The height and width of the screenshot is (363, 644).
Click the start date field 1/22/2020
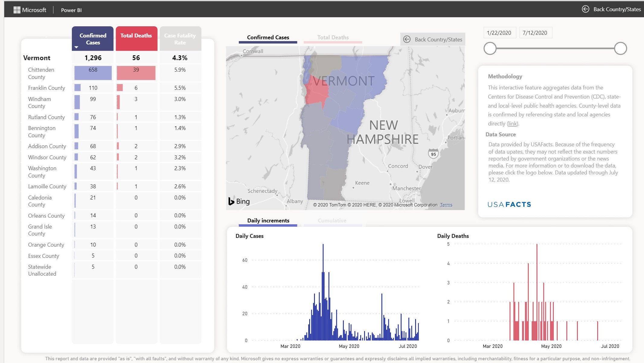tap(499, 33)
